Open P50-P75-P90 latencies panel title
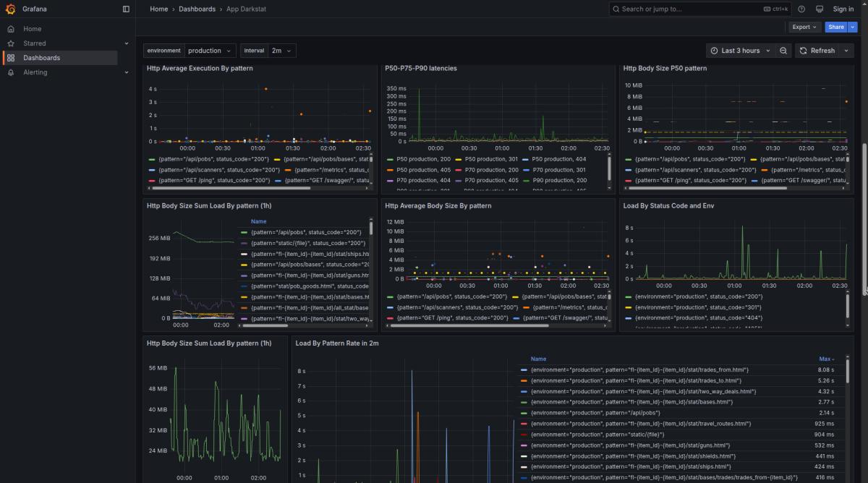Viewport: 868px width, 483px height. [x=421, y=68]
